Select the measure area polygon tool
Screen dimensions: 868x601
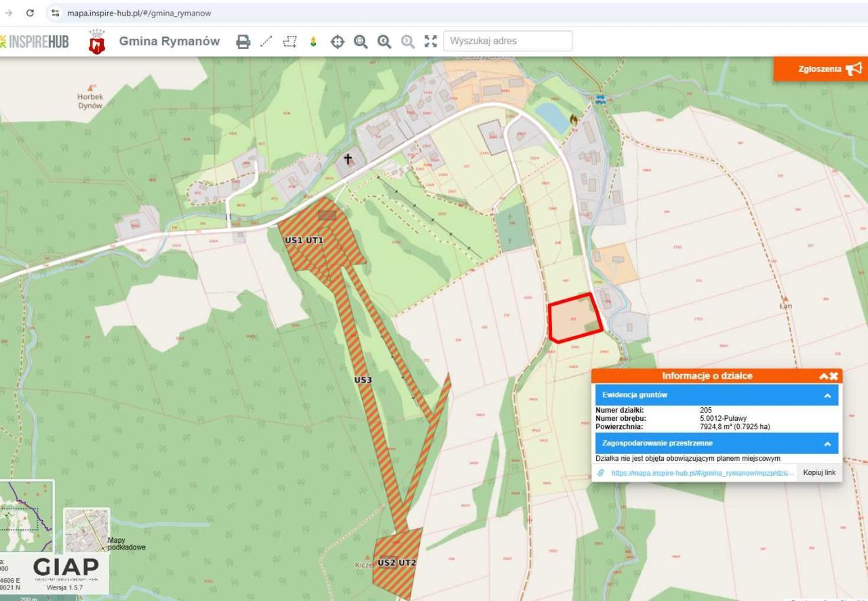[290, 41]
